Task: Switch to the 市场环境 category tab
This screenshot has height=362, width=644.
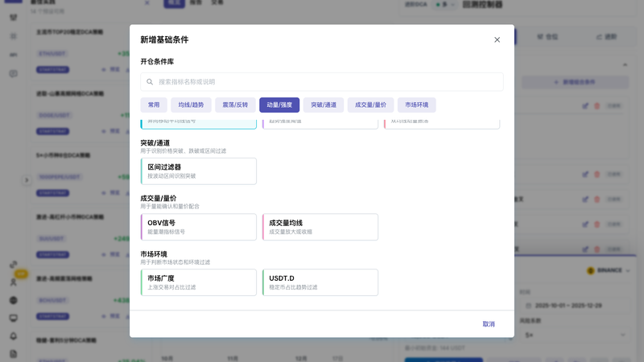Action: pyautogui.click(x=416, y=105)
